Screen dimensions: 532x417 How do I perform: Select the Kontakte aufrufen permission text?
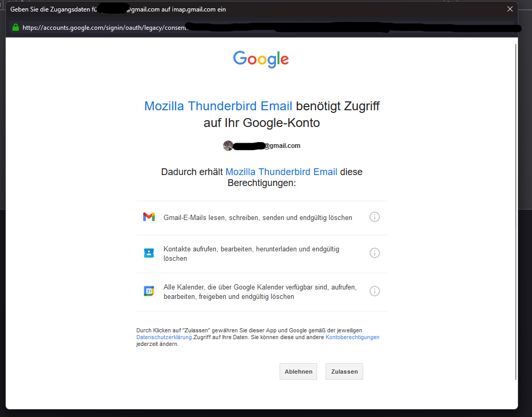[x=251, y=253]
